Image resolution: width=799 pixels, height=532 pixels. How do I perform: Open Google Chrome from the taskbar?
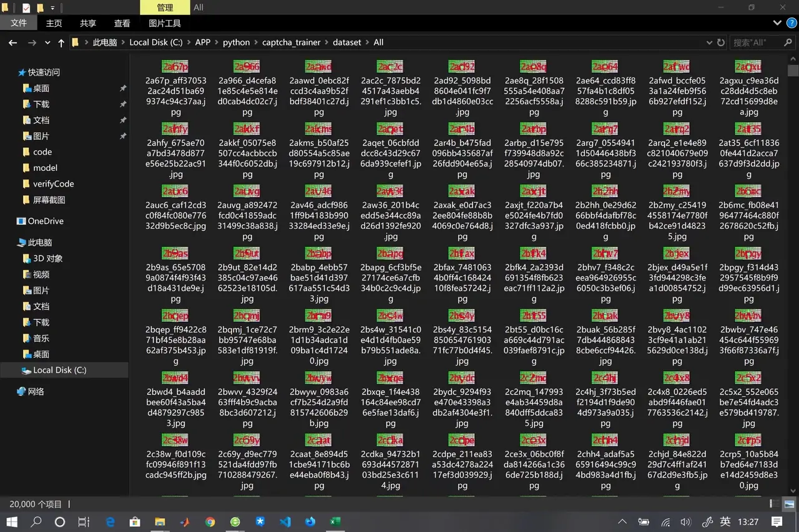(x=210, y=521)
